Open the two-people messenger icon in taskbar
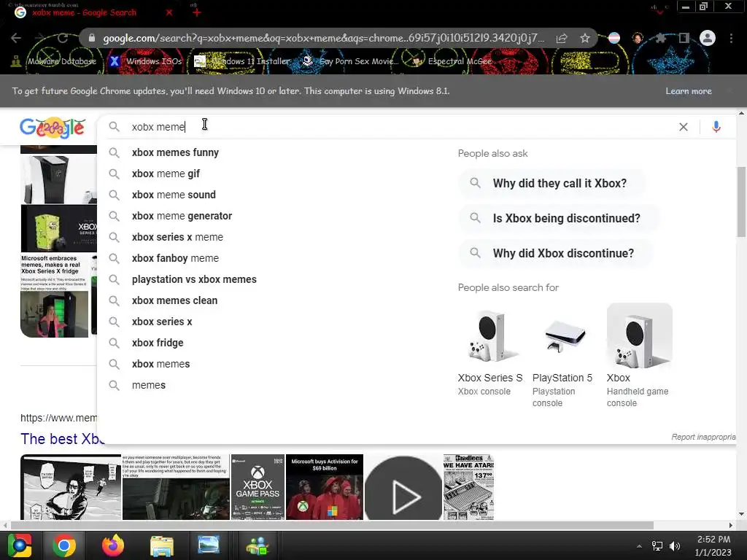This screenshot has width=747, height=560. pyautogui.click(x=258, y=545)
